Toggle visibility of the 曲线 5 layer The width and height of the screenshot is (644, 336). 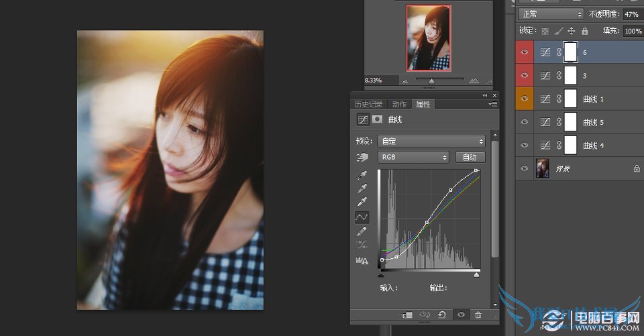(525, 123)
